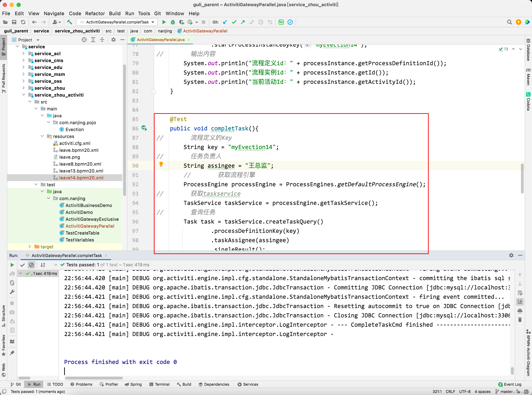Open the Refactor menu
The image size is (532, 395).
95,13
